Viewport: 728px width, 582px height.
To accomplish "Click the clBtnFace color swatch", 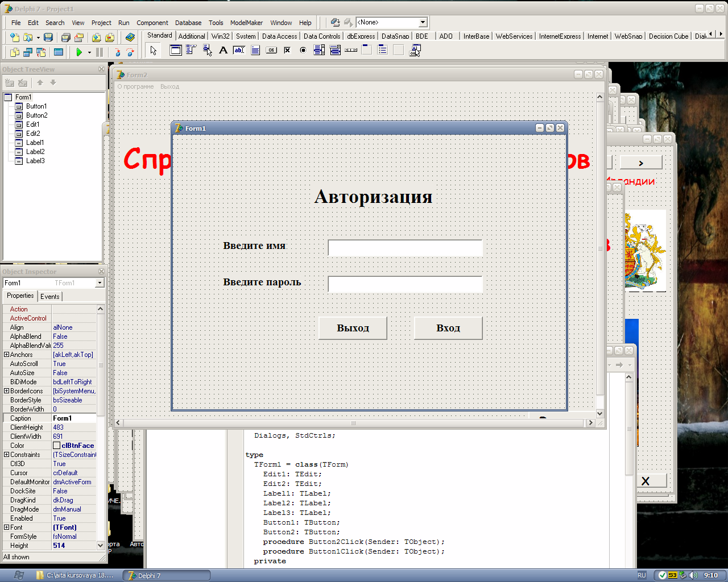I will coord(57,446).
